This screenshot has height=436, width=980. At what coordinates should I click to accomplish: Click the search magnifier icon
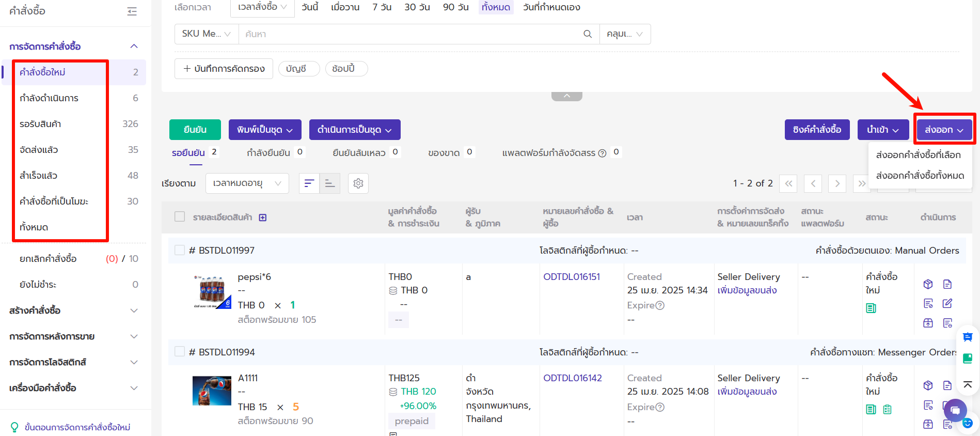[x=588, y=34]
